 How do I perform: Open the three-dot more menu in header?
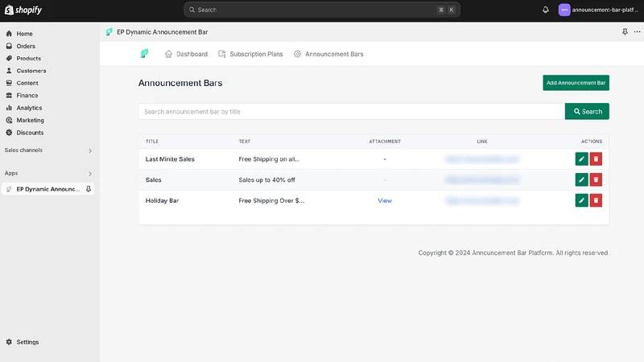click(637, 31)
